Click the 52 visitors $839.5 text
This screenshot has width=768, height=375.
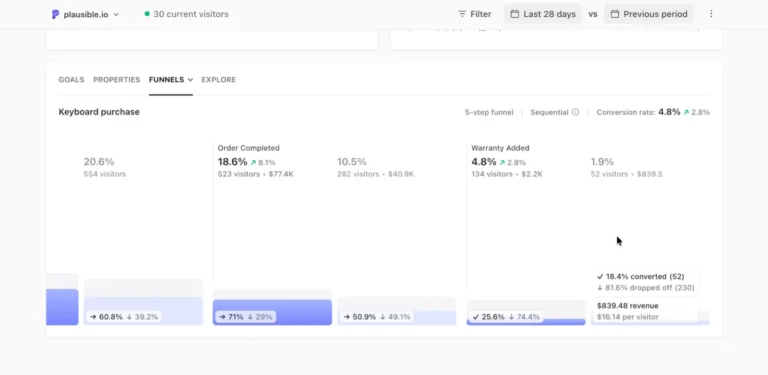coord(626,174)
